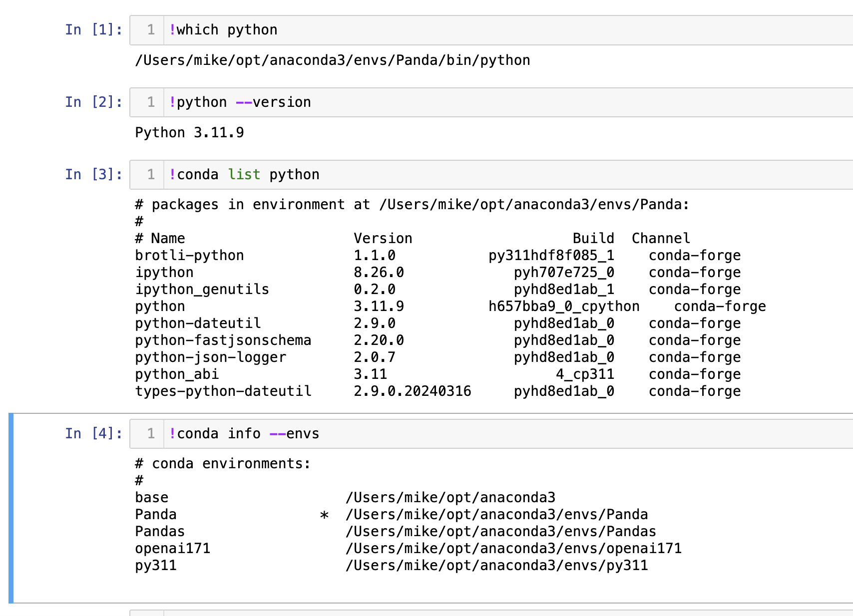Screen dimensions: 853x616
Task: Select the In [2]: cell prompt
Action: pos(93,102)
